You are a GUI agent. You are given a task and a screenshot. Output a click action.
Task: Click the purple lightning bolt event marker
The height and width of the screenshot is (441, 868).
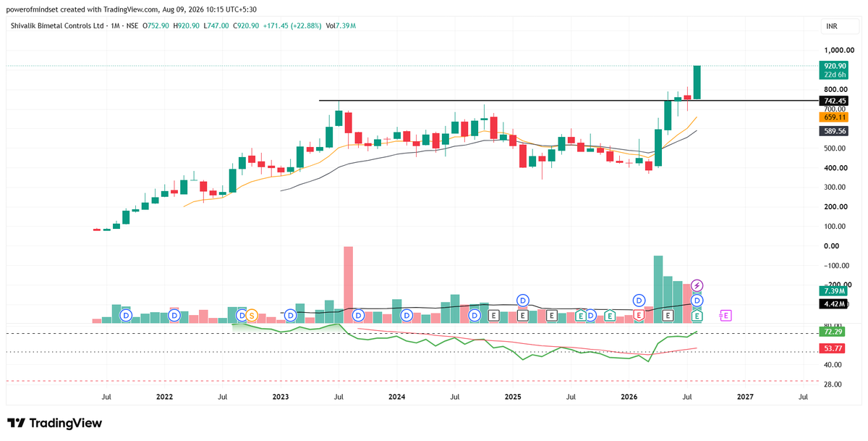[697, 285]
